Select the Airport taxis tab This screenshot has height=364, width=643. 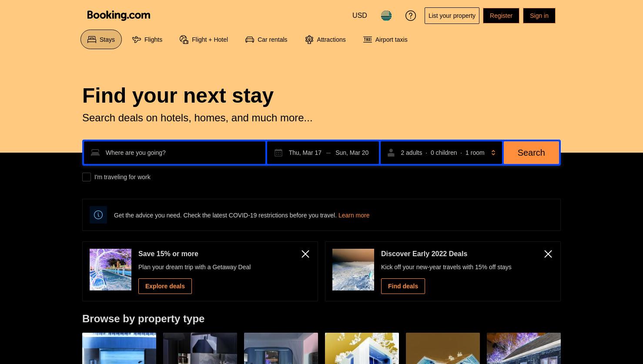point(385,40)
